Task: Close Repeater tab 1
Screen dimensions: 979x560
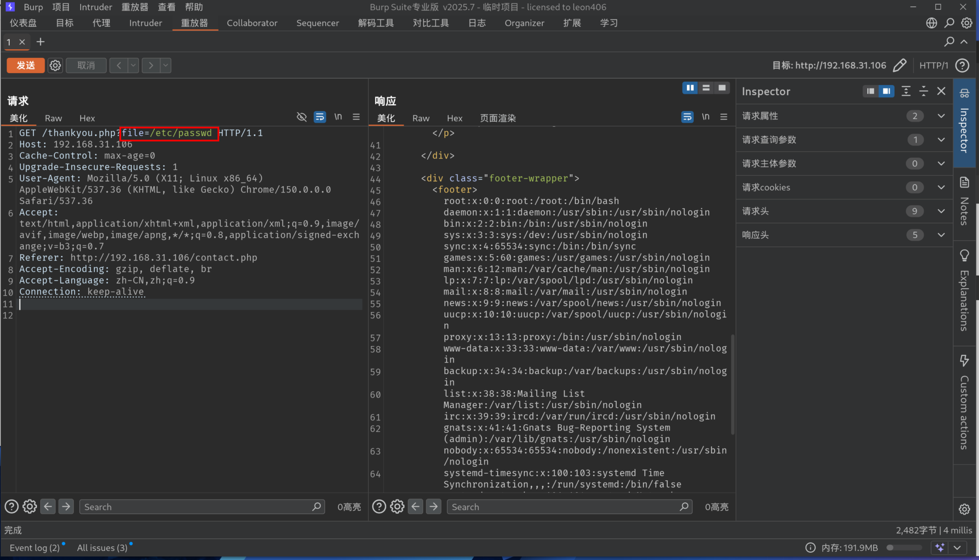Action: [22, 42]
